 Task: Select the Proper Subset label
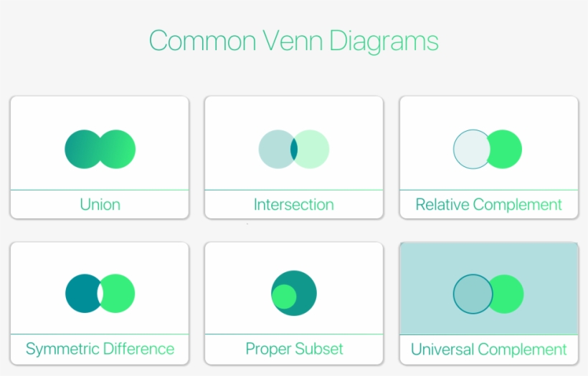click(x=294, y=350)
